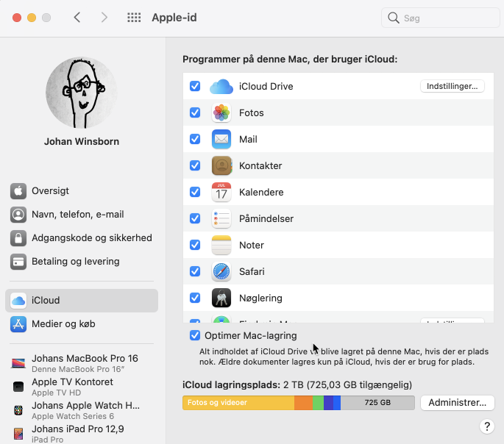Click Johan Winsborn profile picture
Screen dimensions: 504x444
(82, 93)
